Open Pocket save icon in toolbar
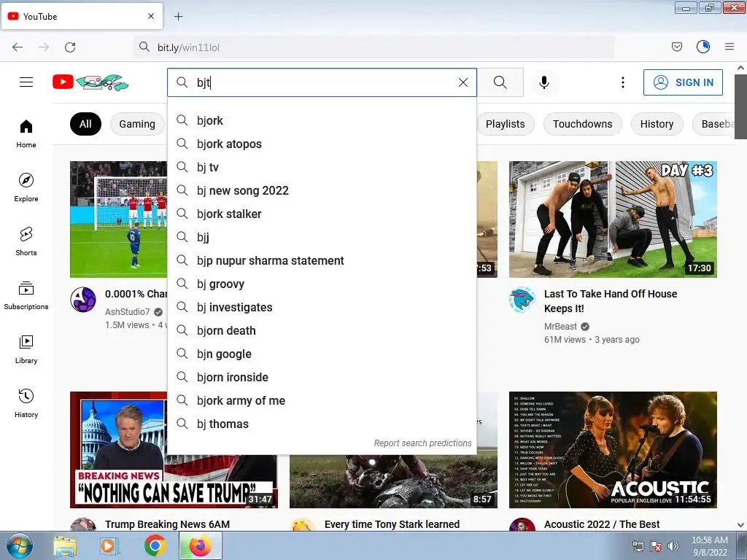Viewport: 747px width, 560px height. [676, 47]
